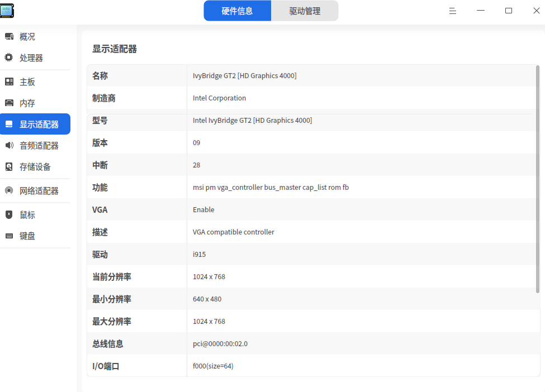Click the table's vertical scrollbar
The height and width of the screenshot is (392, 545).
pyautogui.click(x=538, y=179)
